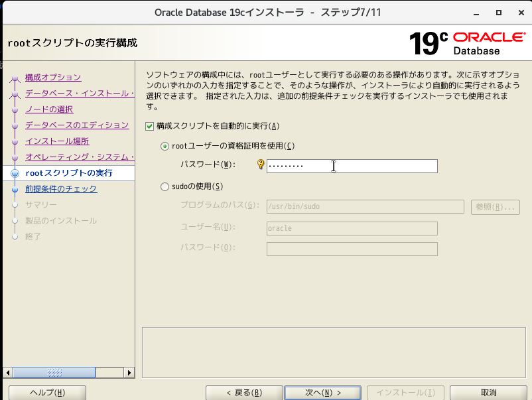532x400 pixels.
Task: Click the sudo パスワード(O) input field
Action: point(352,249)
